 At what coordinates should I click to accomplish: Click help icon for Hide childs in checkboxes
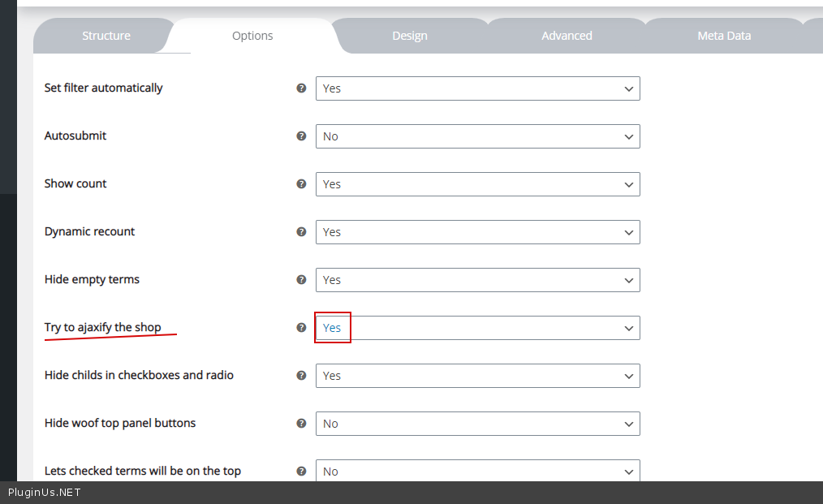[x=301, y=376]
